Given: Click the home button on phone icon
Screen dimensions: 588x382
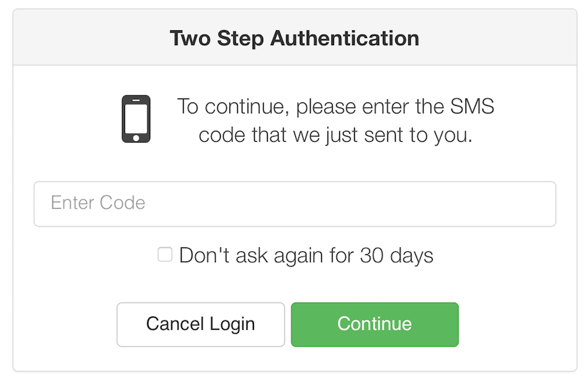Looking at the screenshot, I should [x=136, y=137].
